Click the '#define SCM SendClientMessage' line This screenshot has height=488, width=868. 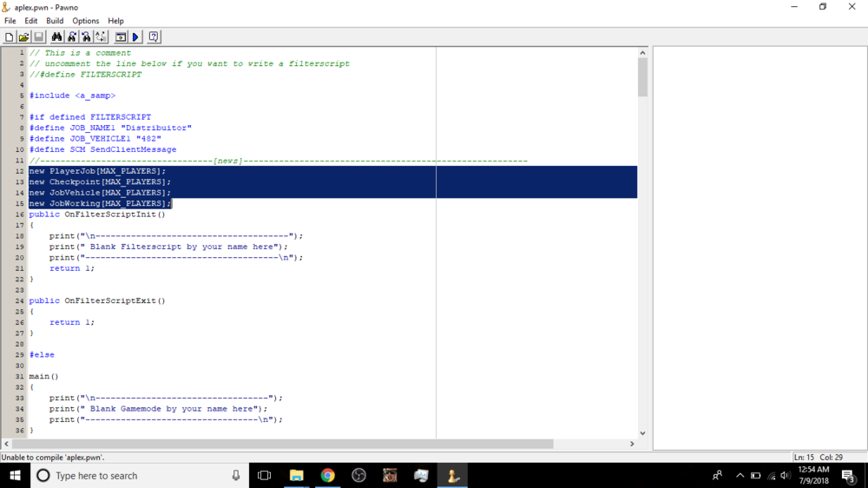[103, 149]
